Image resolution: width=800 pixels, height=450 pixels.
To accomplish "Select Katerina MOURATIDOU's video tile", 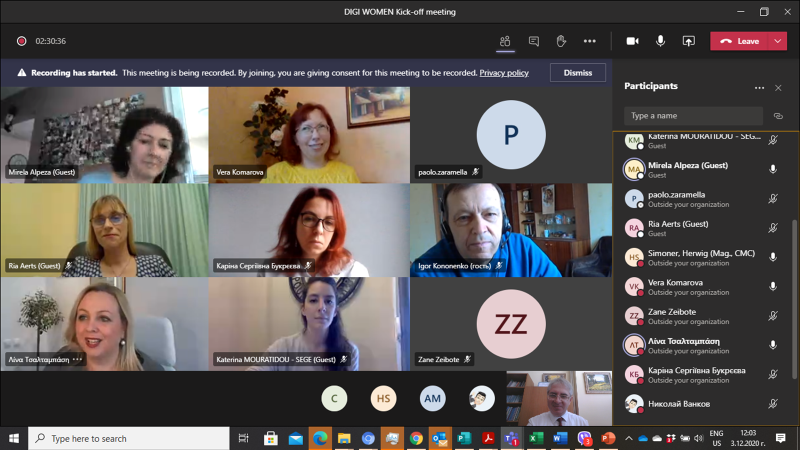I will [x=309, y=324].
